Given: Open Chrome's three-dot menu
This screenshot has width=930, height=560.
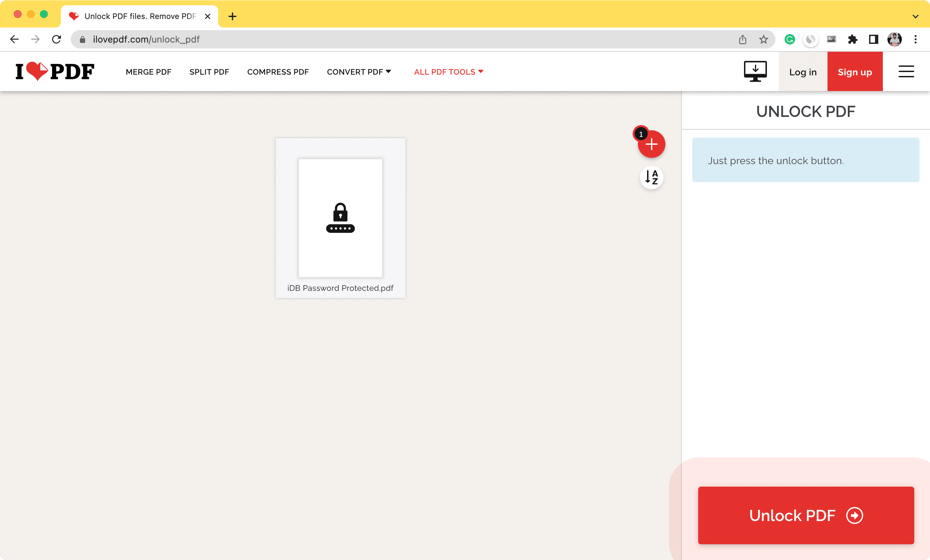Looking at the screenshot, I should point(916,39).
